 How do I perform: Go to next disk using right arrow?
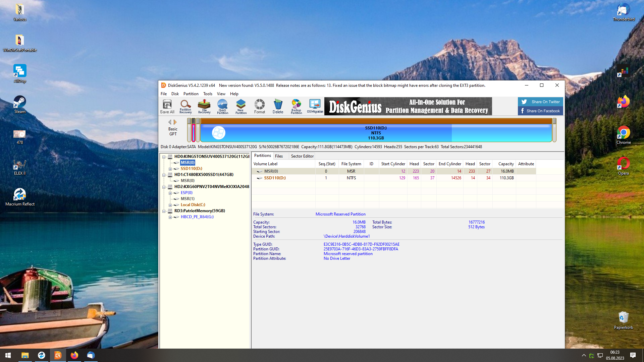[x=175, y=122]
